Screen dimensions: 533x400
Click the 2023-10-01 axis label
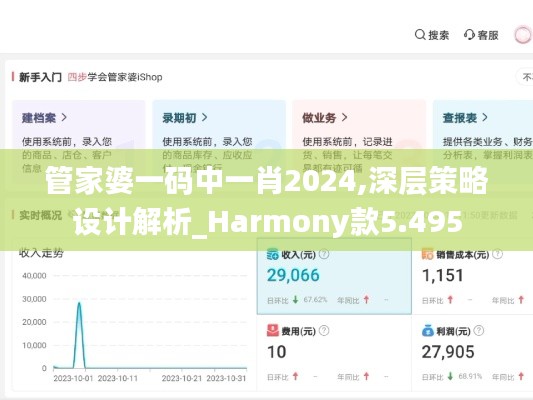[x=73, y=378]
